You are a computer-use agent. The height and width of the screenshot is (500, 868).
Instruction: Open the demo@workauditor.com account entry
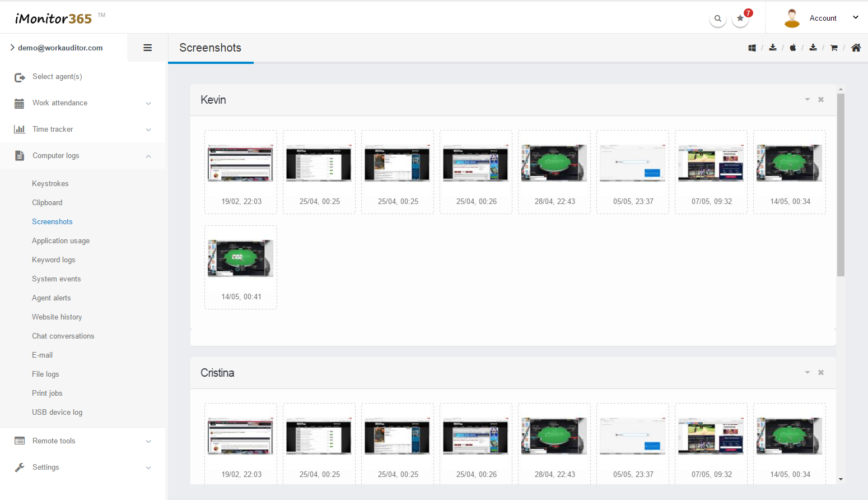coord(60,48)
